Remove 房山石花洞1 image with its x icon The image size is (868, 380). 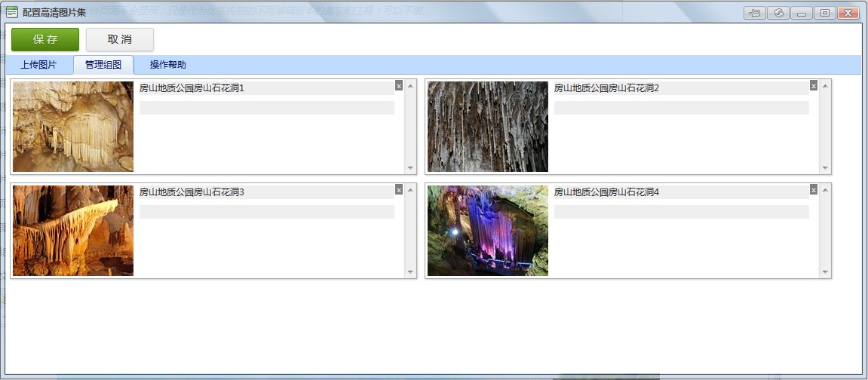[399, 86]
